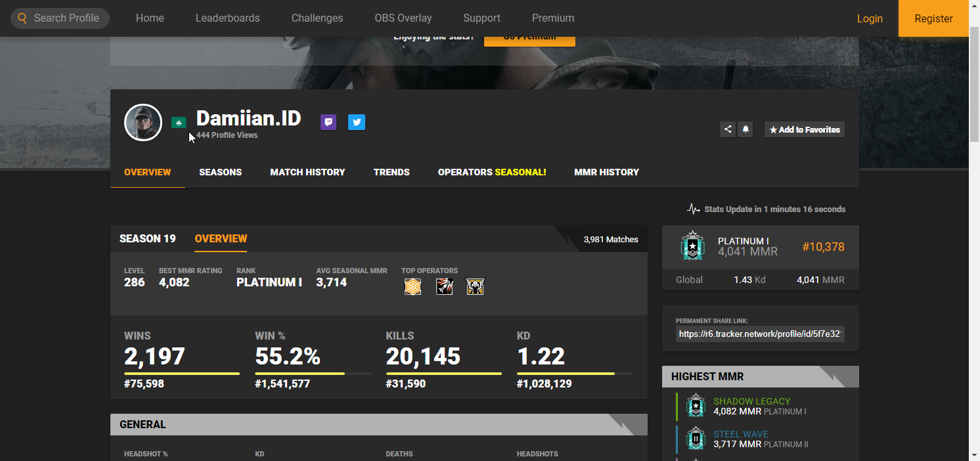
Task: Add Damiian.ID to Favorites
Action: (805, 129)
